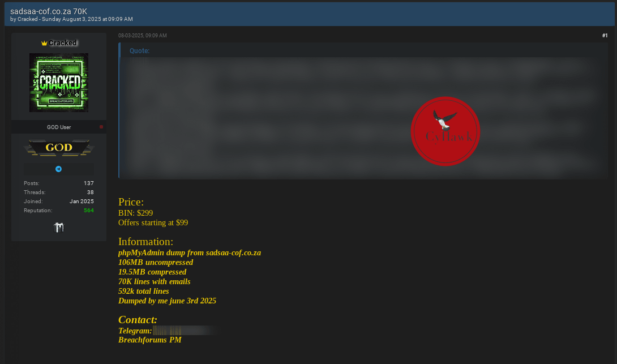Click the award icon below the Reputation row
Image resolution: width=617 pixels, height=364 pixels.
point(59,228)
